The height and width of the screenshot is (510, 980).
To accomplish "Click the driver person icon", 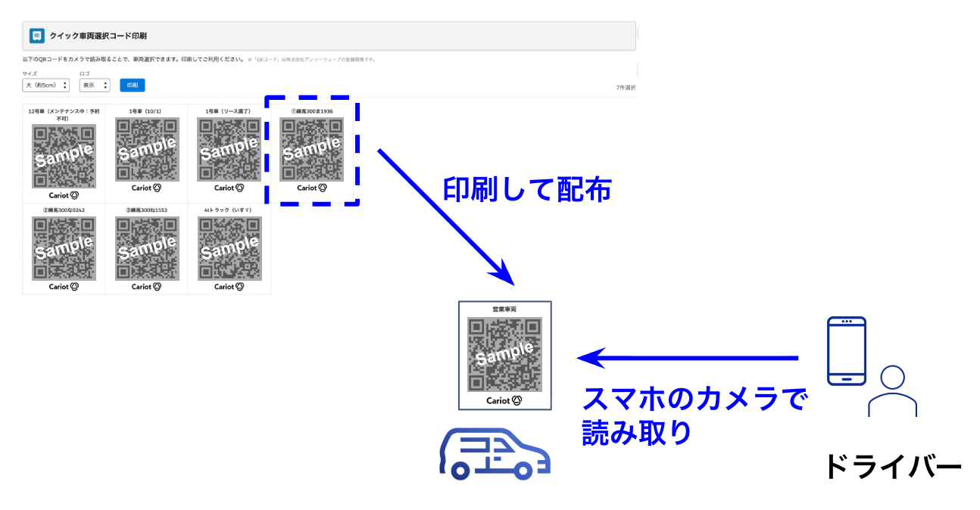I will (893, 391).
